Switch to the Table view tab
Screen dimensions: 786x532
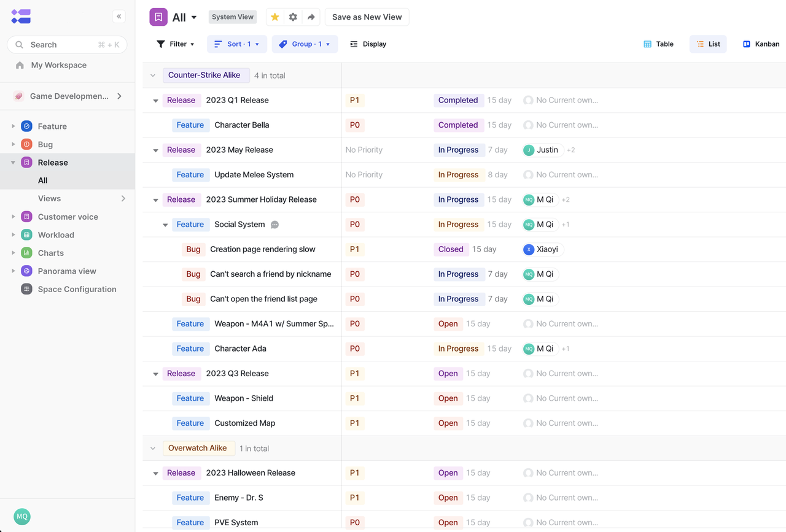point(658,44)
